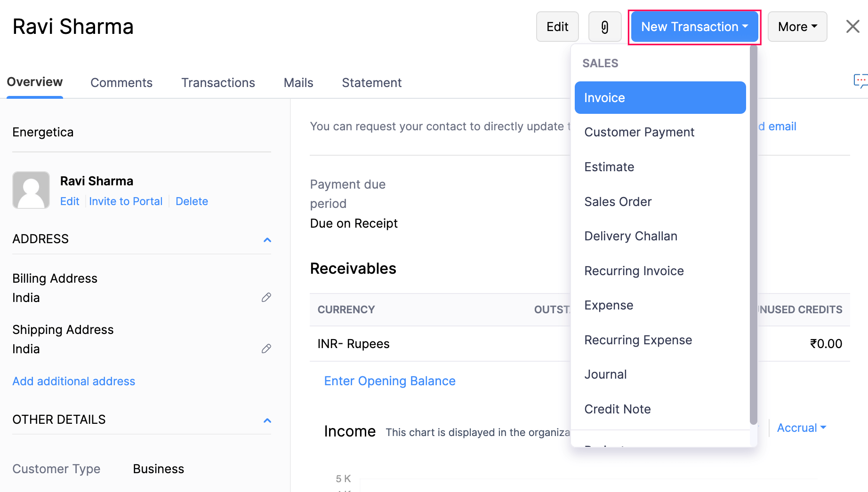Switch to the Transactions tab
Viewport: 868px width, 492px height.
click(218, 82)
